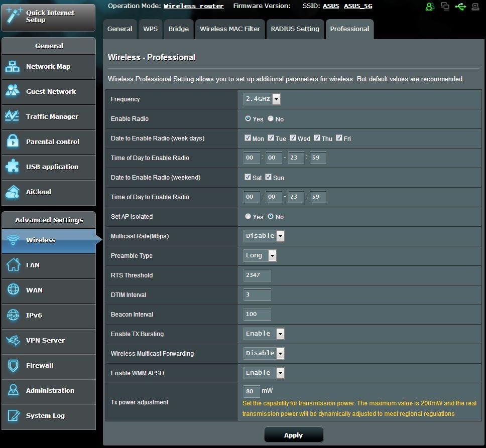Uncheck the Sat weekend checkbox
The image size is (486, 448).
[248, 177]
